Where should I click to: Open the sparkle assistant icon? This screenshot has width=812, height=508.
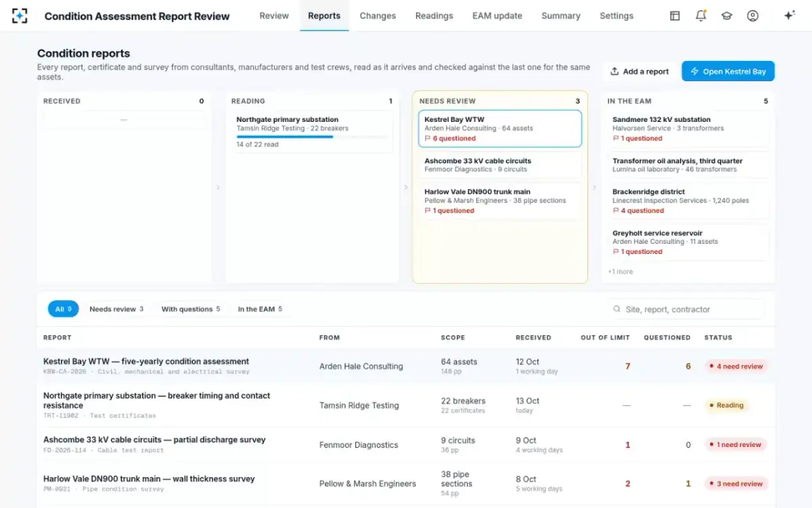789,16
